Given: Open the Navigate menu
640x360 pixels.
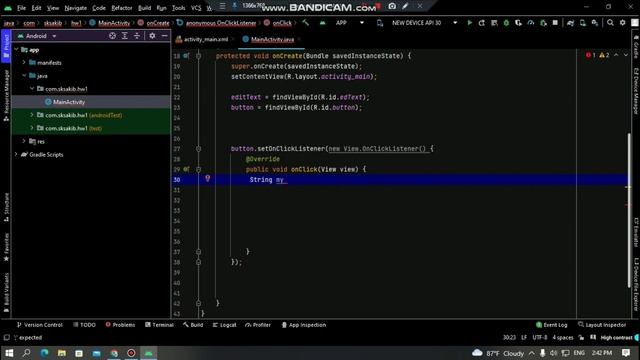Looking at the screenshot, I should point(76,8).
